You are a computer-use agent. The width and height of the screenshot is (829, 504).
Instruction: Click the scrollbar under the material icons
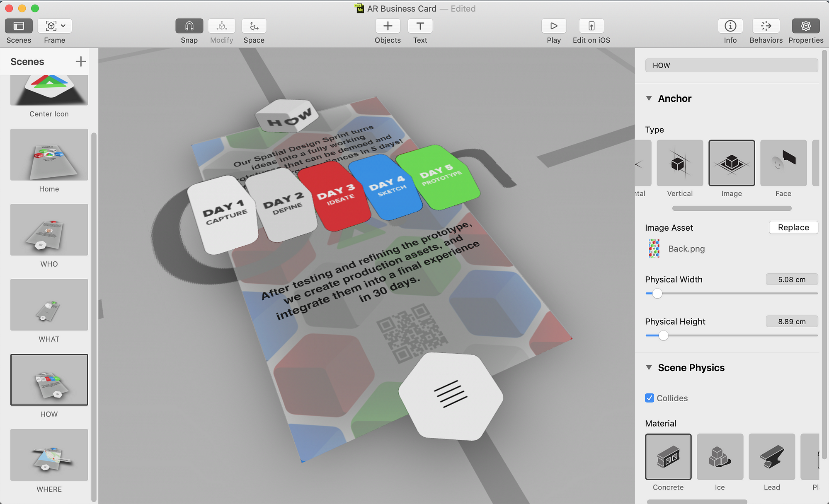(x=697, y=502)
